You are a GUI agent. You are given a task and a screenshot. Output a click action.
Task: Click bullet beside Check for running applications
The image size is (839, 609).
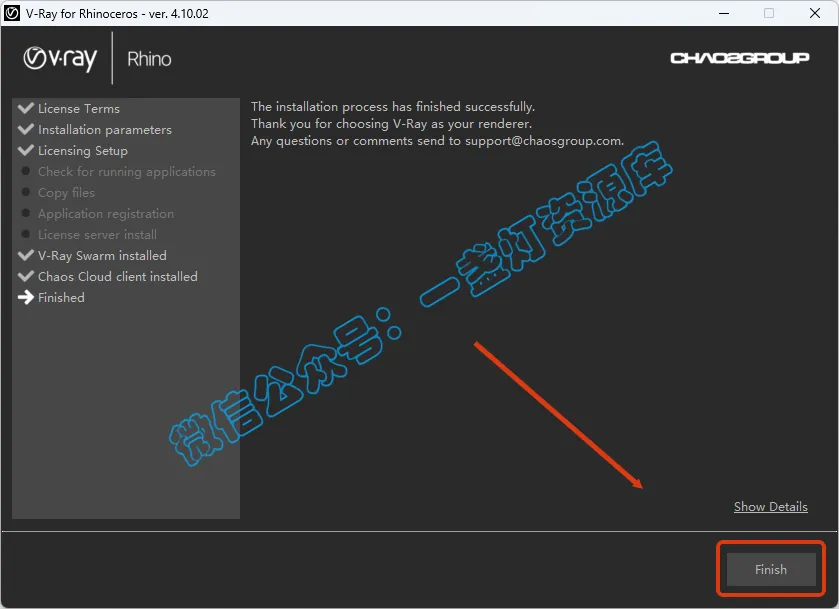[x=25, y=171]
